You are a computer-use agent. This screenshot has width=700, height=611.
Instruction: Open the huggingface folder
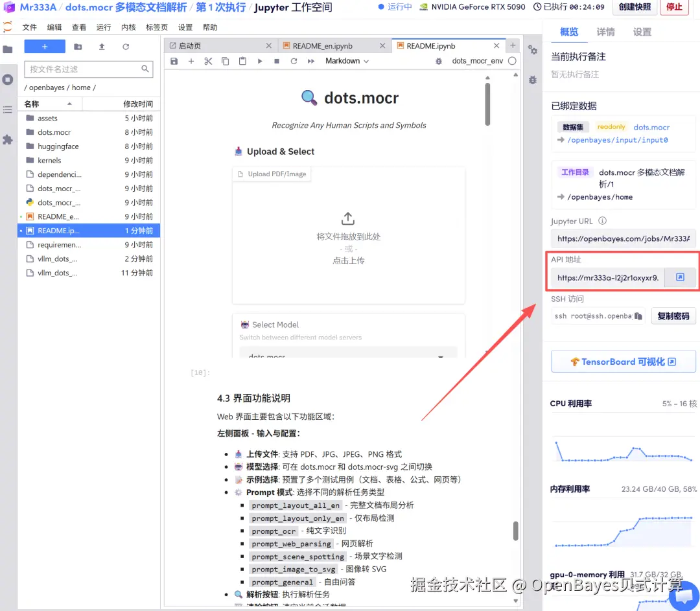89,146
